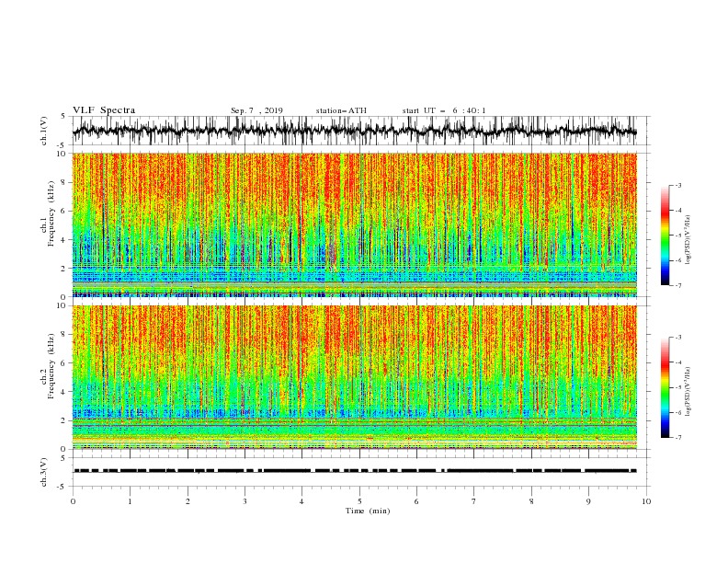Click the ch.1 frequency tick "4"

coord(63,240)
